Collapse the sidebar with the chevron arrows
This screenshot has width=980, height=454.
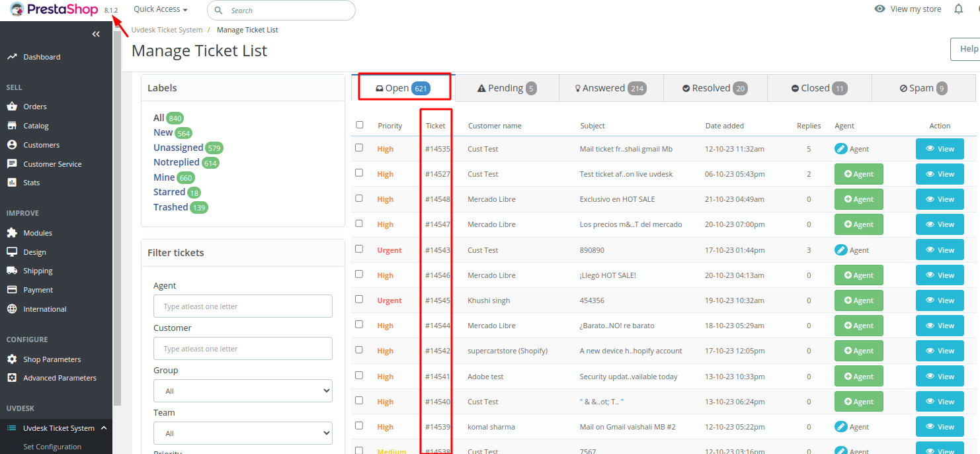click(96, 34)
